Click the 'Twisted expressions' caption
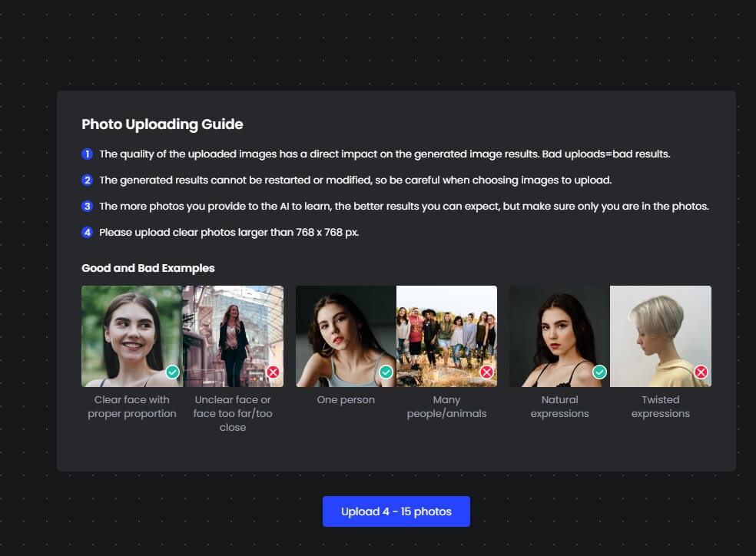 coord(661,407)
